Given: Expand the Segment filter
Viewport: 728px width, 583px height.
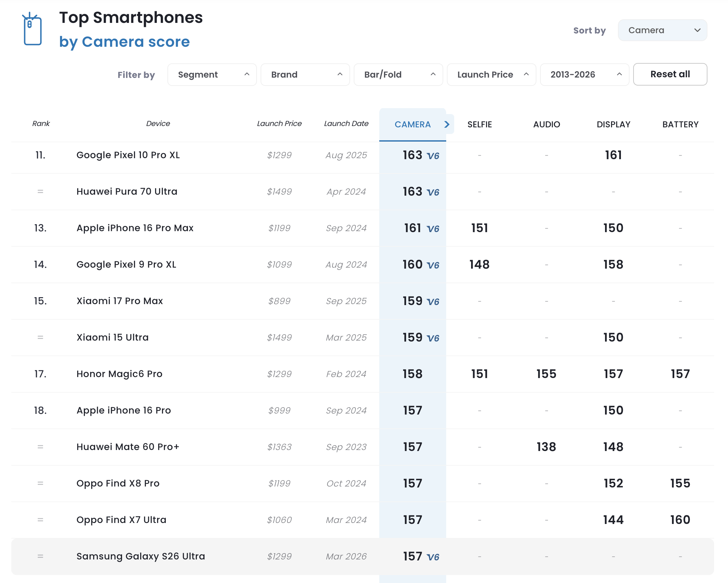Looking at the screenshot, I should (x=212, y=75).
